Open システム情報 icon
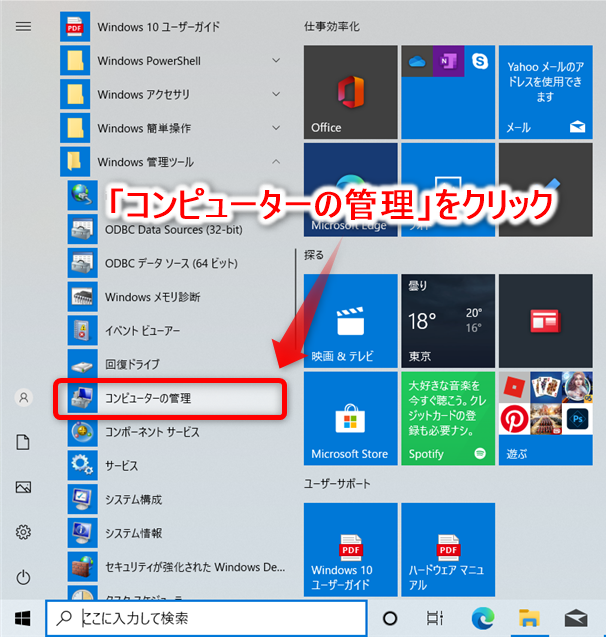This screenshot has height=637, width=606. (82, 533)
